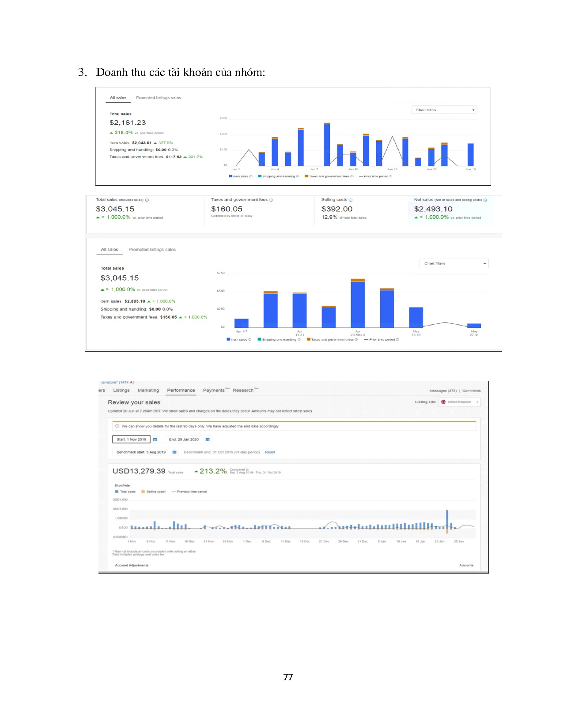The height and width of the screenshot is (728, 563).
Task: Expand Chart filters dropdown in the April-May chart
Action: coord(454,264)
